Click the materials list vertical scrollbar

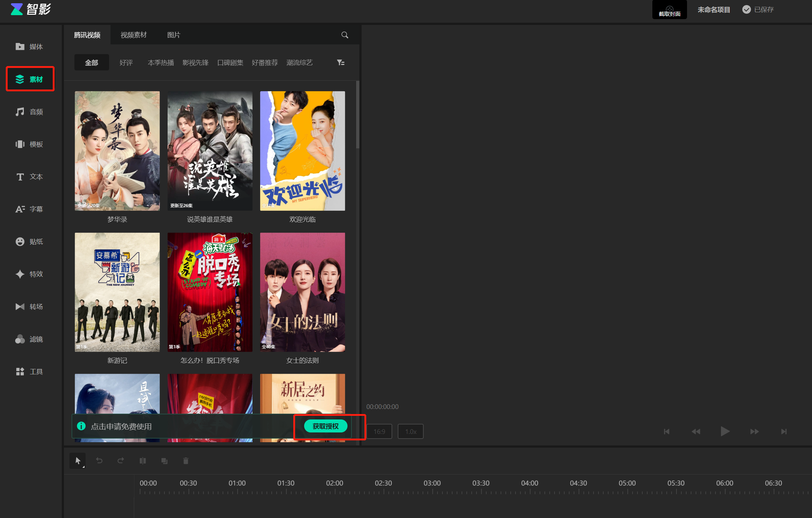click(358, 114)
